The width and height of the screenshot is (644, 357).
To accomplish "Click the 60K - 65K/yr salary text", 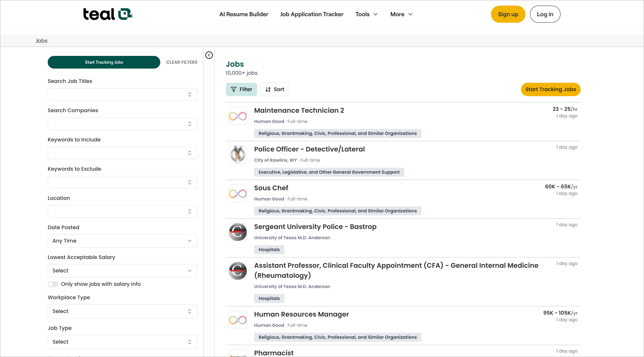I will pyautogui.click(x=561, y=187).
